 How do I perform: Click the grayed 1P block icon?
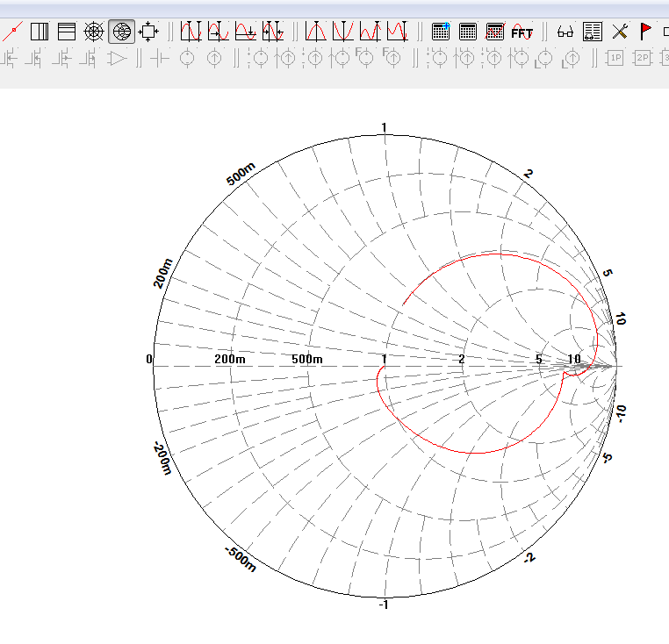pyautogui.click(x=615, y=58)
